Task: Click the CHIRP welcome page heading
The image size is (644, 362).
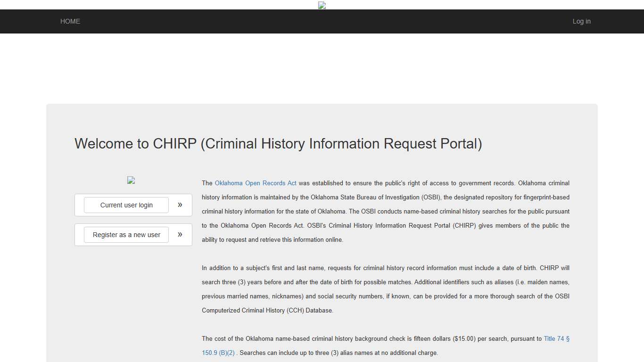Action: point(278,144)
